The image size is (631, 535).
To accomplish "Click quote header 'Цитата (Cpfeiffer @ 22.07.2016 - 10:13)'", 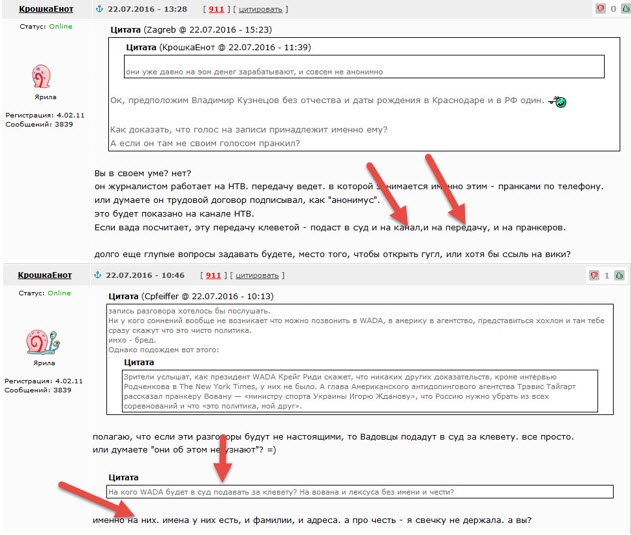I will click(191, 296).
